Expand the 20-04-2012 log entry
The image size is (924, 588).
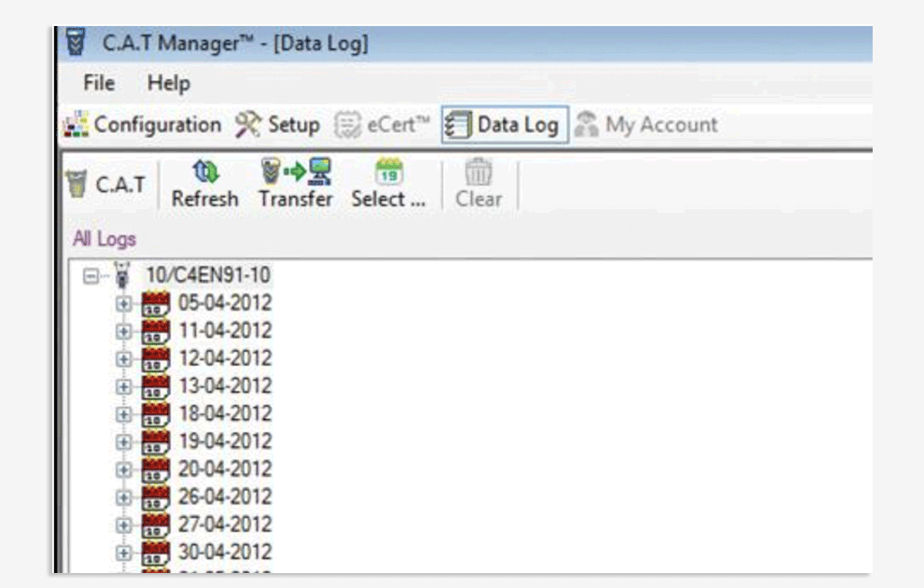(x=124, y=470)
